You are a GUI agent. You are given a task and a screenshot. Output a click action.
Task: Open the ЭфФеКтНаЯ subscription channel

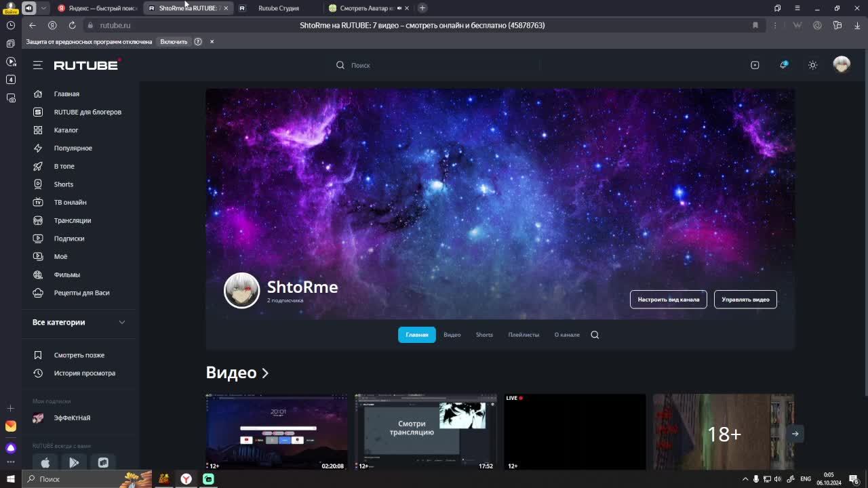click(71, 418)
